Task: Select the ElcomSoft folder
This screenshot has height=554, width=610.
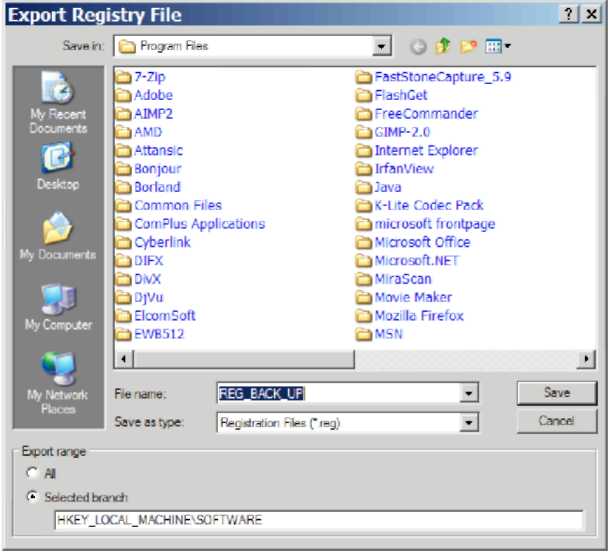Action: click(x=156, y=316)
